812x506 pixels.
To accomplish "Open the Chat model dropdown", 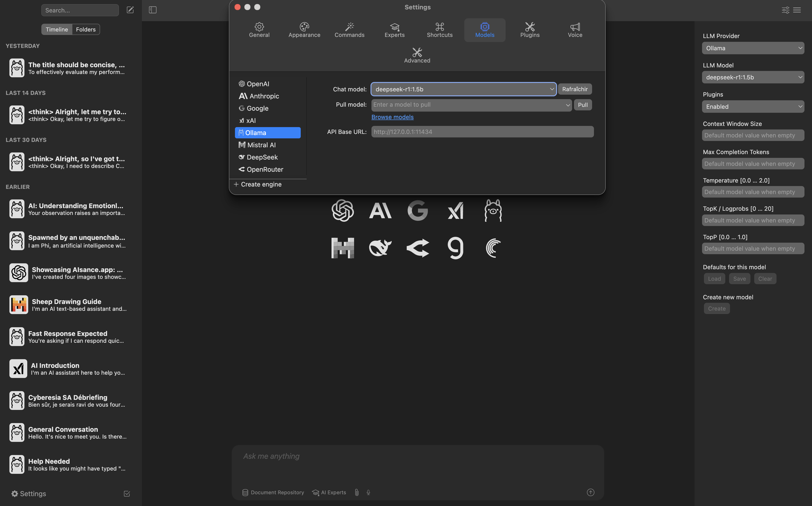I will [x=463, y=89].
